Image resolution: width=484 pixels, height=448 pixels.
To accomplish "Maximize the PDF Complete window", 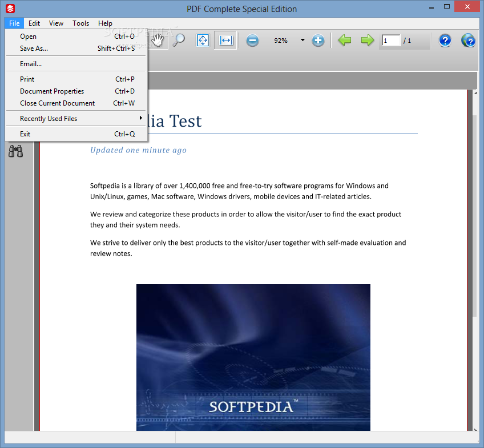I will click(447, 6).
